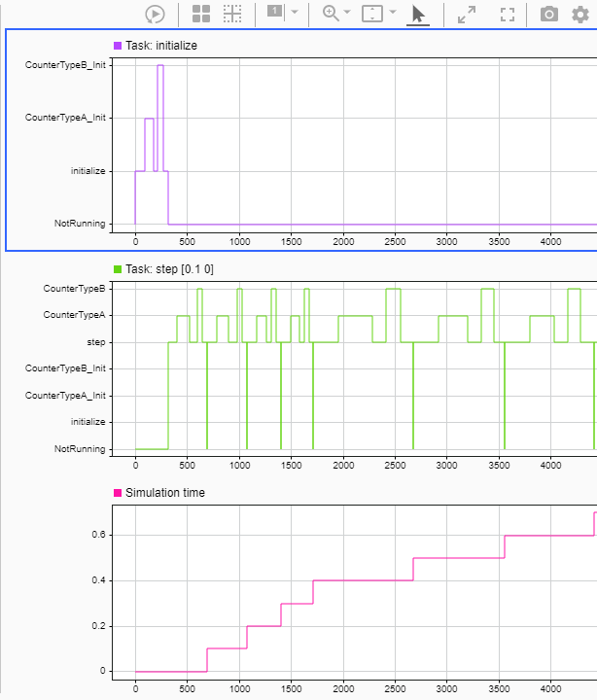Open the zoom mode dropdown arrow

point(347,12)
